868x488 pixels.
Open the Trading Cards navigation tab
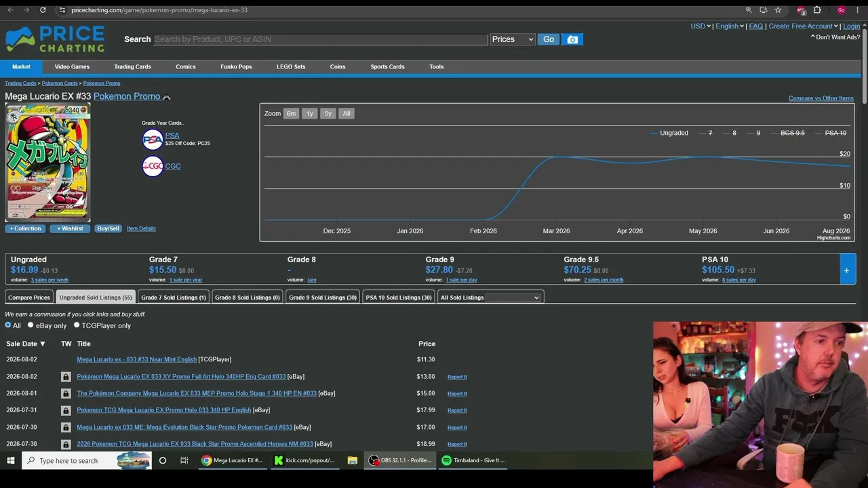point(132,67)
